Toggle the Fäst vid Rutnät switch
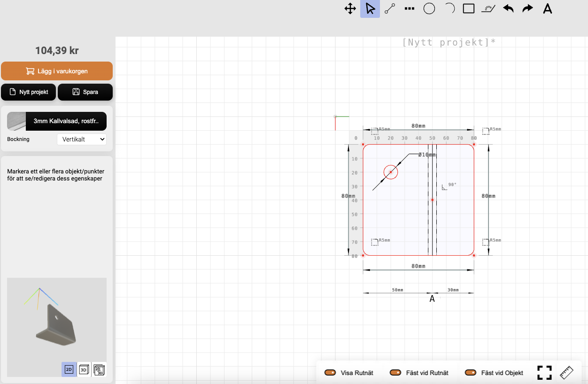 pyautogui.click(x=395, y=373)
